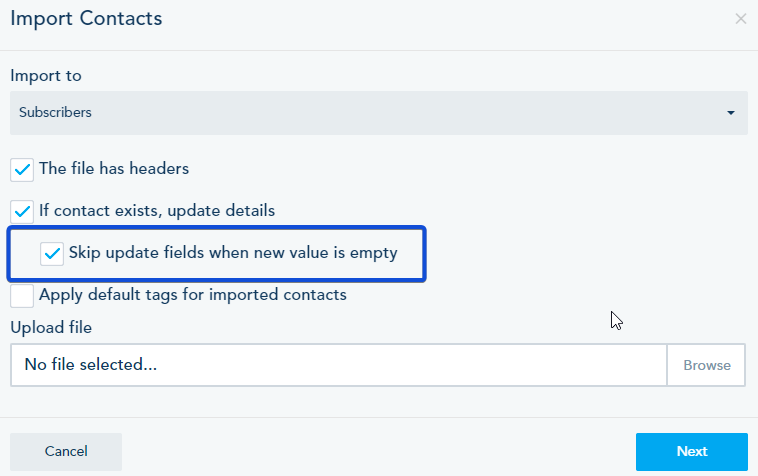Click the Import Contacts dialog title

(86, 19)
